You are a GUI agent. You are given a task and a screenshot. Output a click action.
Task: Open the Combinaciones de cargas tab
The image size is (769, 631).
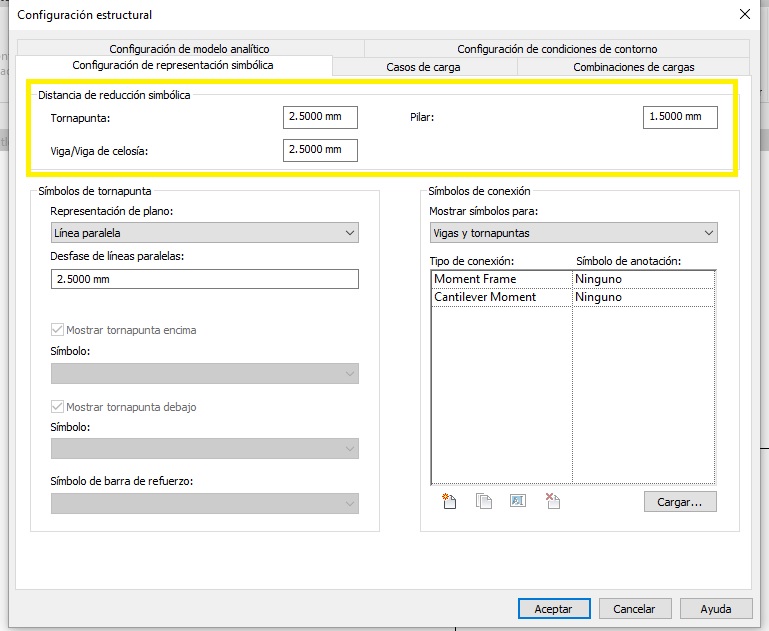(633, 67)
